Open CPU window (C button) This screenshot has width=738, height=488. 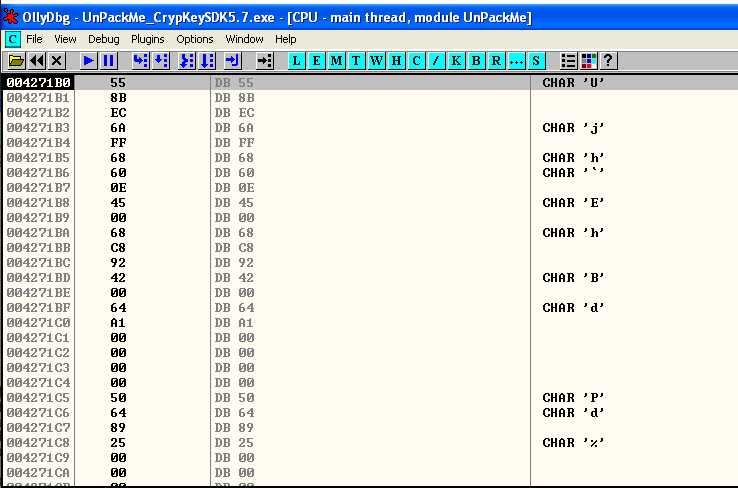[417, 61]
